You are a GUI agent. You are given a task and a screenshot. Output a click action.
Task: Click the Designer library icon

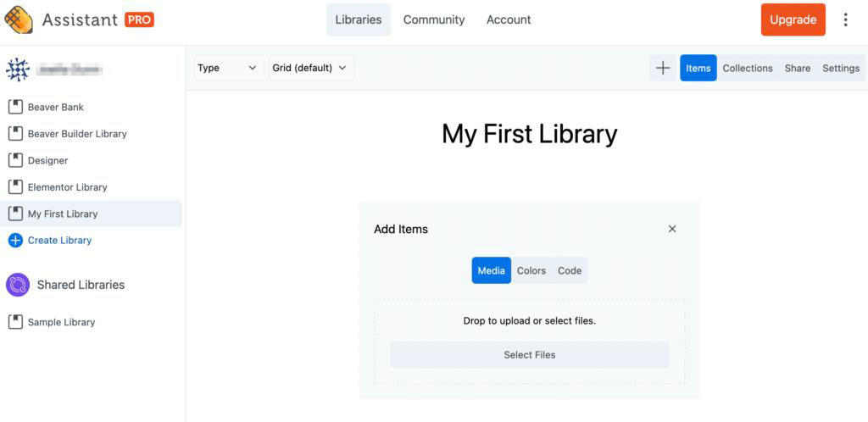tap(15, 160)
